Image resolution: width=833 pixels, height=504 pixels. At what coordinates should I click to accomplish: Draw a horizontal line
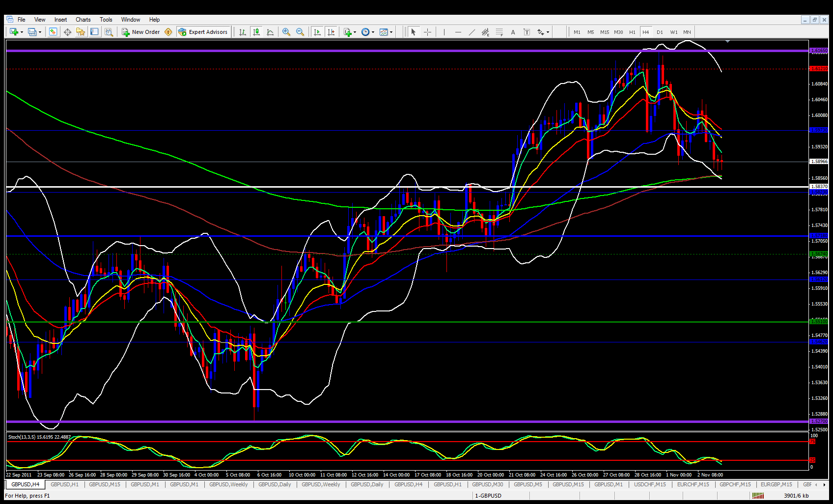point(458,32)
